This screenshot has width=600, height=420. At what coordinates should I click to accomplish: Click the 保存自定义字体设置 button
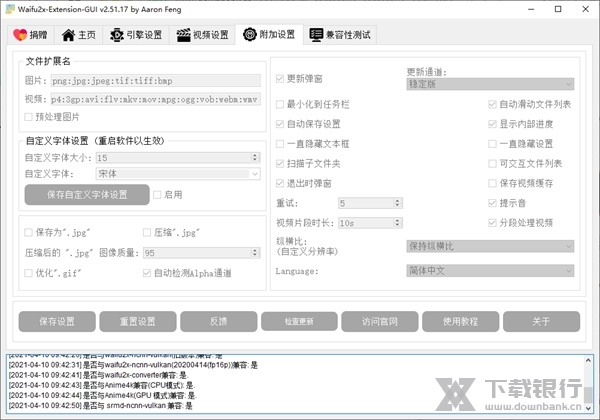coord(87,195)
